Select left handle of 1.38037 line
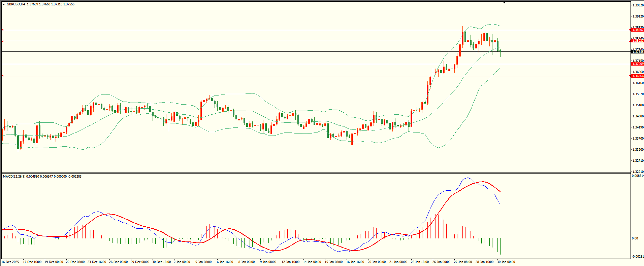The image size is (644, 266). tap(3, 41)
